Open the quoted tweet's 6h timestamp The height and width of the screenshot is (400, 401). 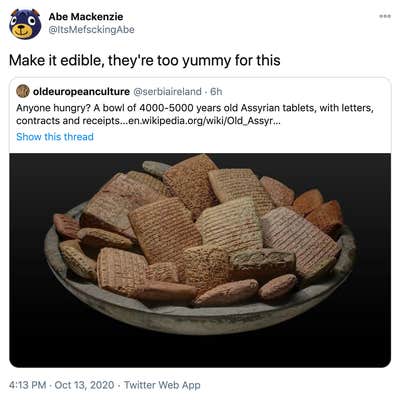click(216, 91)
